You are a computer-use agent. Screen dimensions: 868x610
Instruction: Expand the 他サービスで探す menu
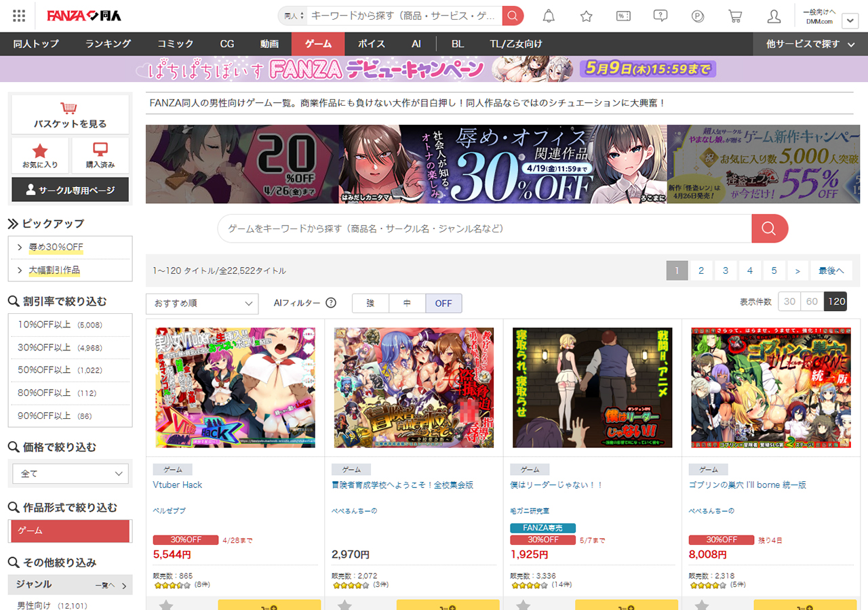coord(810,44)
